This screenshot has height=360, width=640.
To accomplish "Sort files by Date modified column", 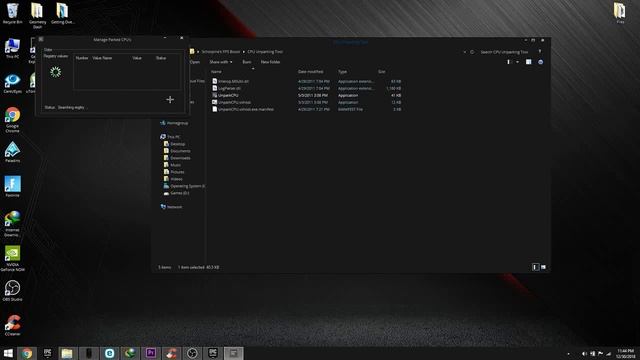I will [311, 72].
